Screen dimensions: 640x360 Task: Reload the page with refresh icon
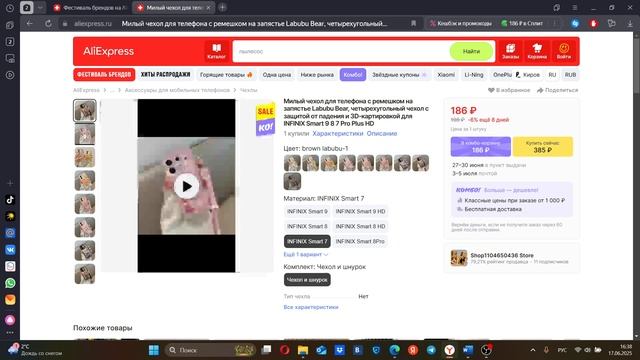click(48, 24)
